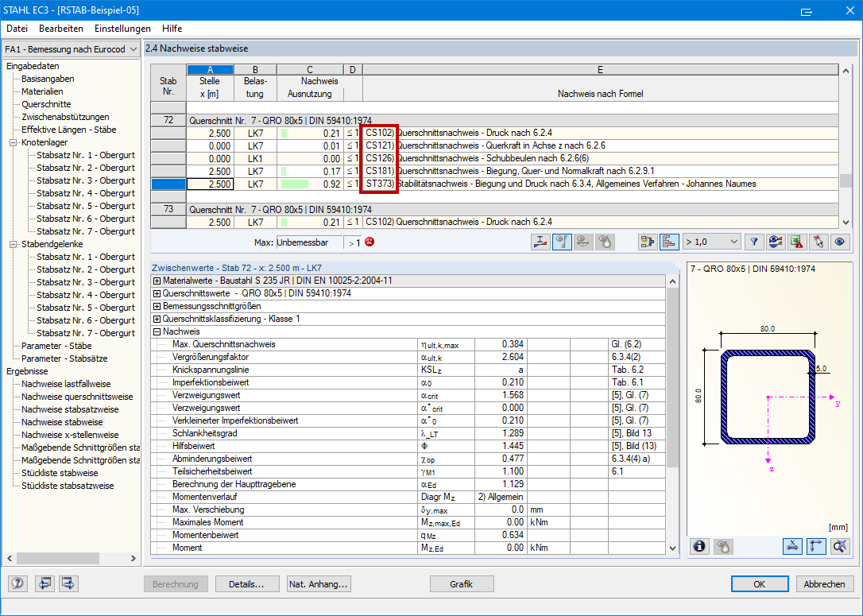The image size is (863, 616).
Task: Select Effektive Längen - Stäbe tree item
Action: pos(69,130)
